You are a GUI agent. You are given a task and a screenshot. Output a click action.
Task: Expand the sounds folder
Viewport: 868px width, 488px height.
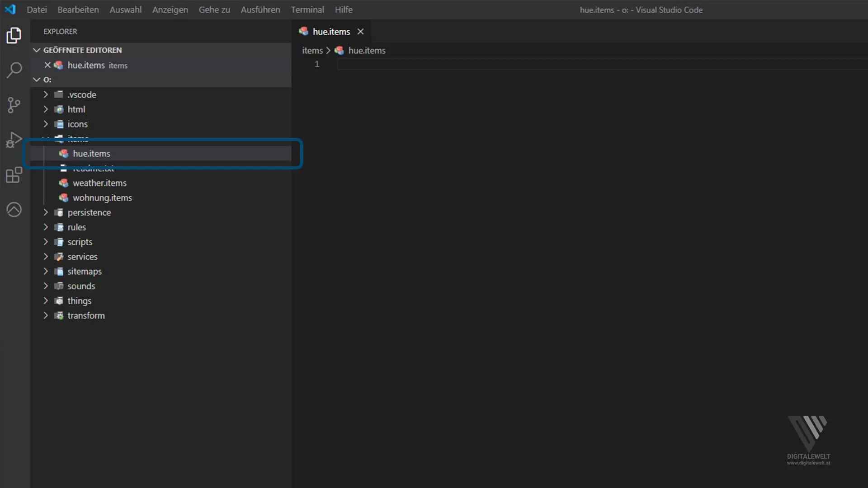tap(46, 286)
